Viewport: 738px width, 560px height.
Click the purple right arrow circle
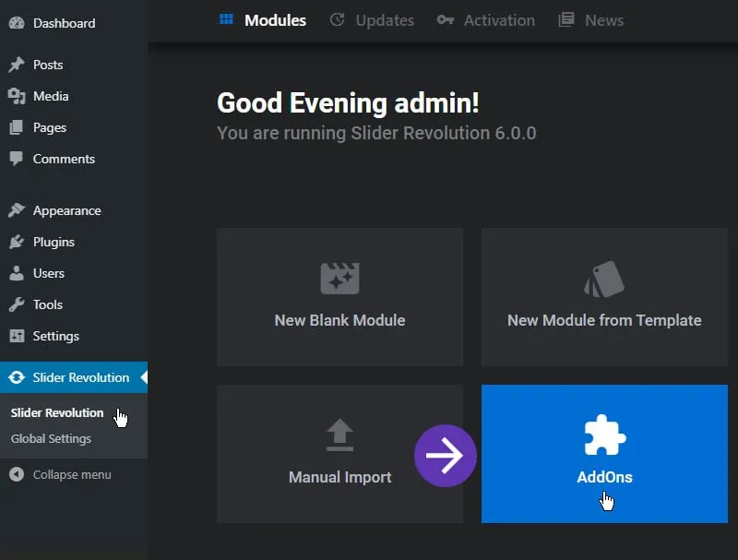tap(446, 456)
